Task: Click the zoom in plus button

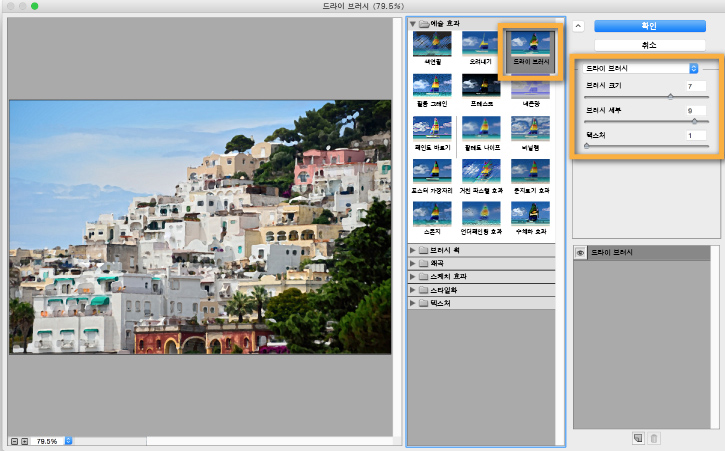Action: [25, 441]
